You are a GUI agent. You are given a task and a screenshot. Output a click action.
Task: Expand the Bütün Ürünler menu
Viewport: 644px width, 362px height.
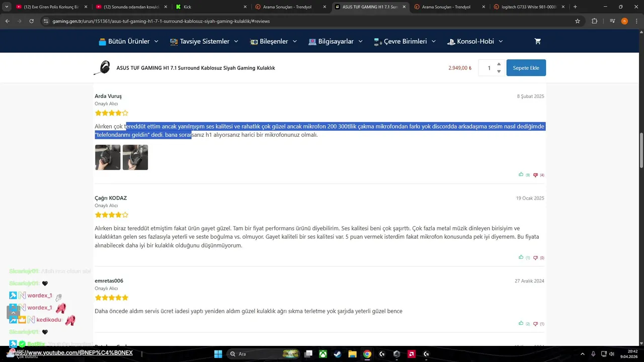pos(128,41)
